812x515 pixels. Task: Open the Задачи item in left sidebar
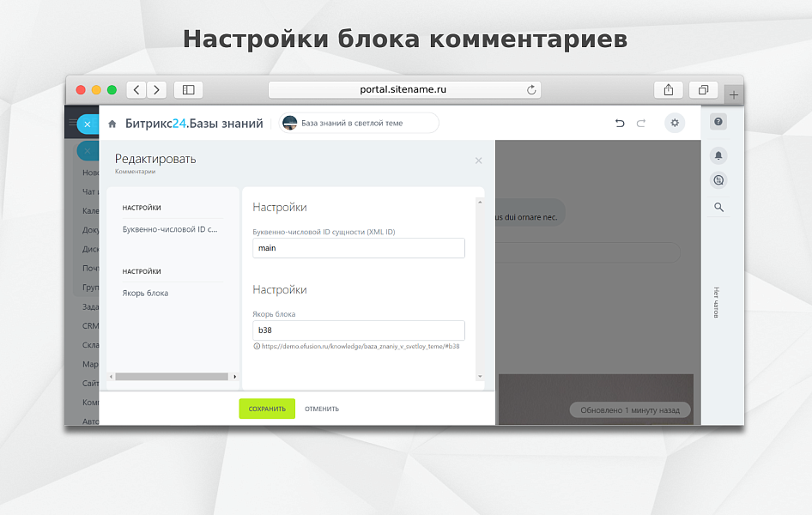pyautogui.click(x=90, y=306)
